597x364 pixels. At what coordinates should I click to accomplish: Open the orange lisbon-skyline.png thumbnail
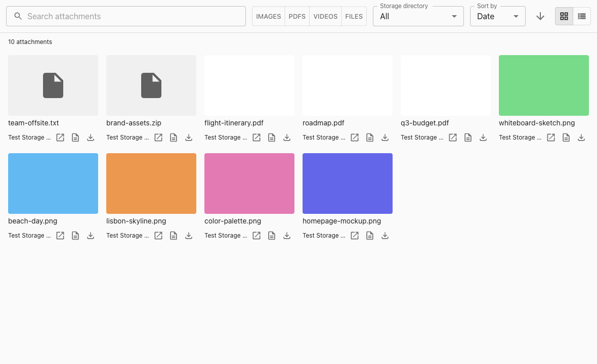[151, 184]
